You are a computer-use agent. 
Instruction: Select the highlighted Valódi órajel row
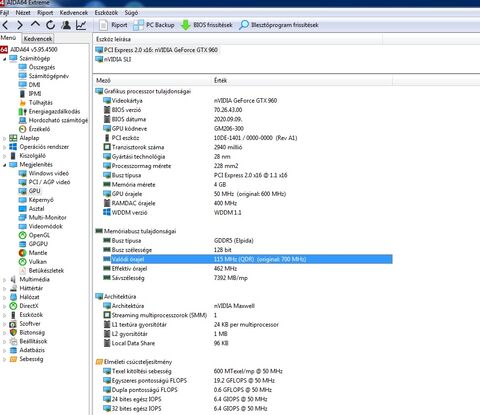tap(248, 259)
